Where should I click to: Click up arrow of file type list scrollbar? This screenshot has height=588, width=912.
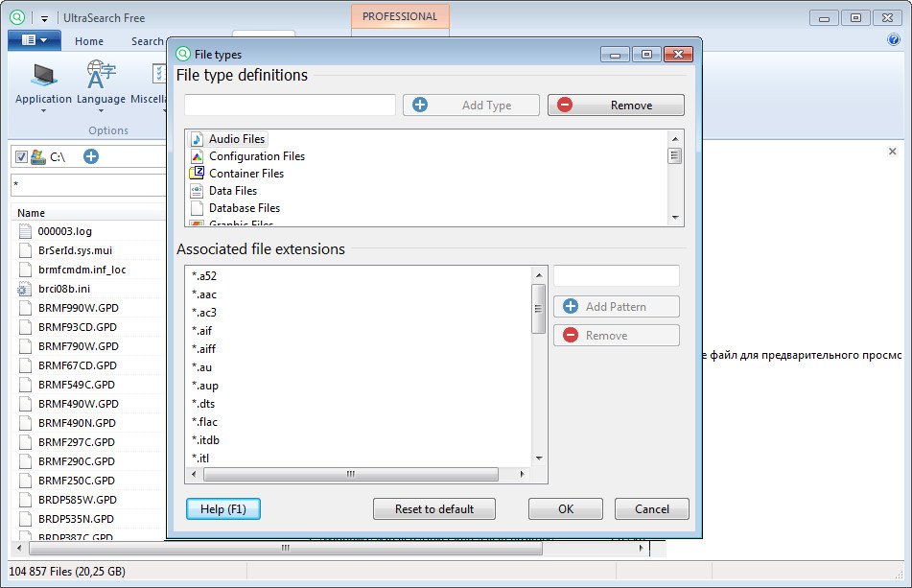675,138
